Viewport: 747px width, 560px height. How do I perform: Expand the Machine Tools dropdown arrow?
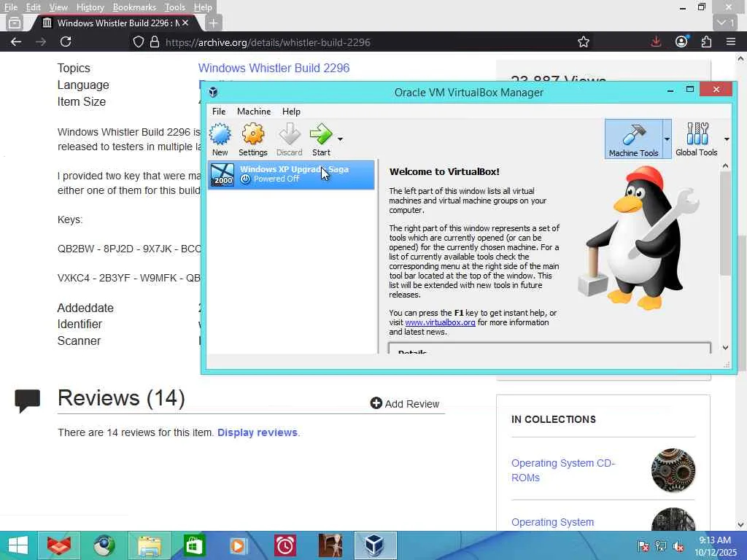click(667, 139)
